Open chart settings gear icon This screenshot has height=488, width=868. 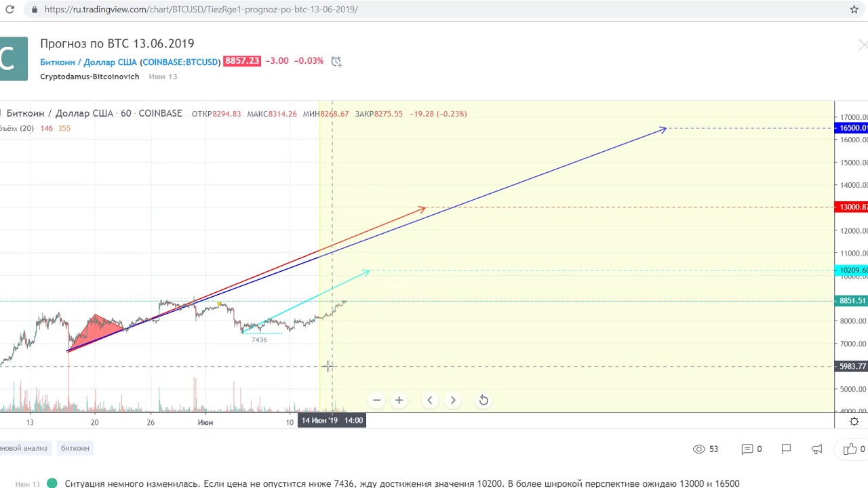click(x=854, y=422)
